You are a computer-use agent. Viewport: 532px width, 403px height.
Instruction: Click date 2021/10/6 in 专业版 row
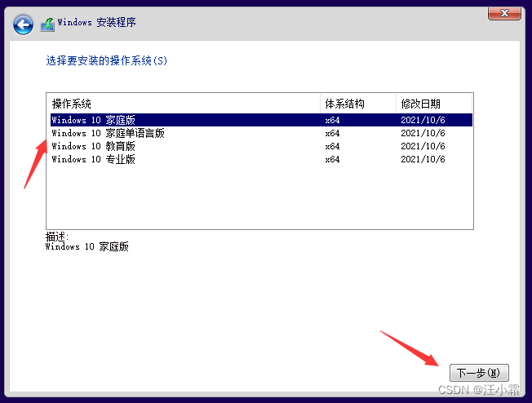pos(423,159)
